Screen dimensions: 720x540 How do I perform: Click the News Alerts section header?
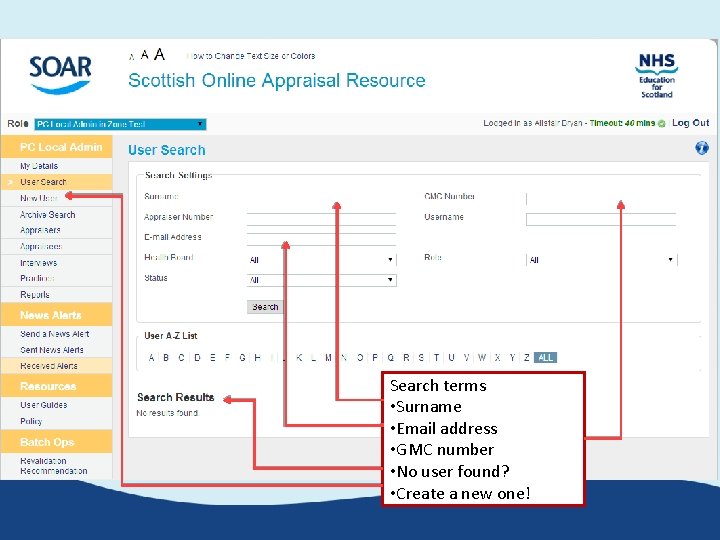tap(56, 315)
